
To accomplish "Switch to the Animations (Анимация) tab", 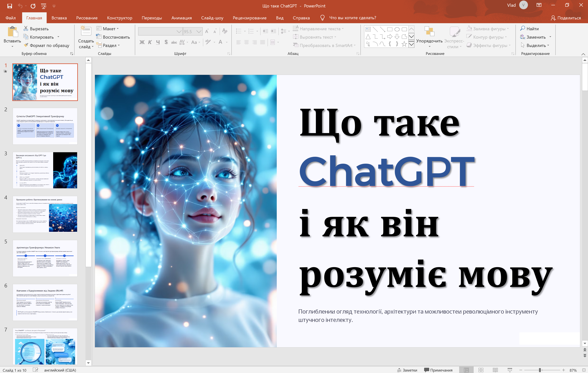I will 181,18.
